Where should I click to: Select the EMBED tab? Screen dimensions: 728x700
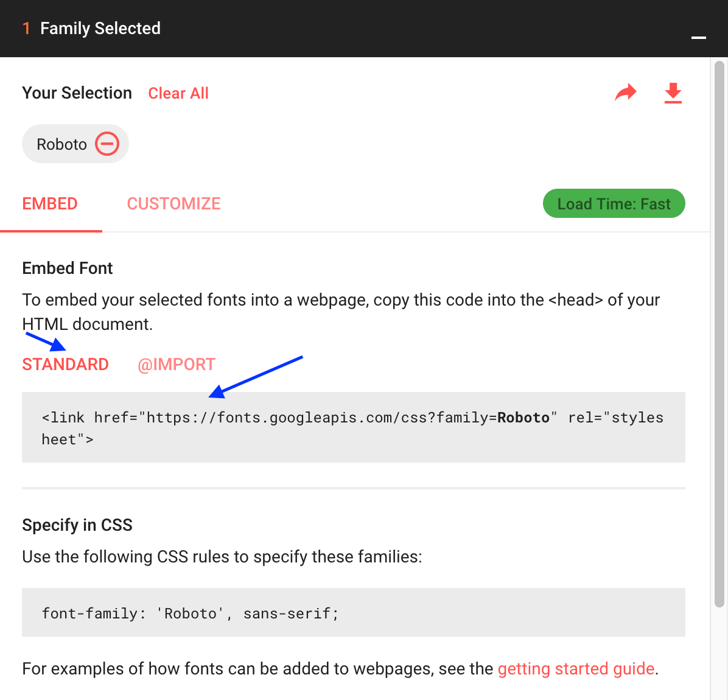click(x=50, y=203)
